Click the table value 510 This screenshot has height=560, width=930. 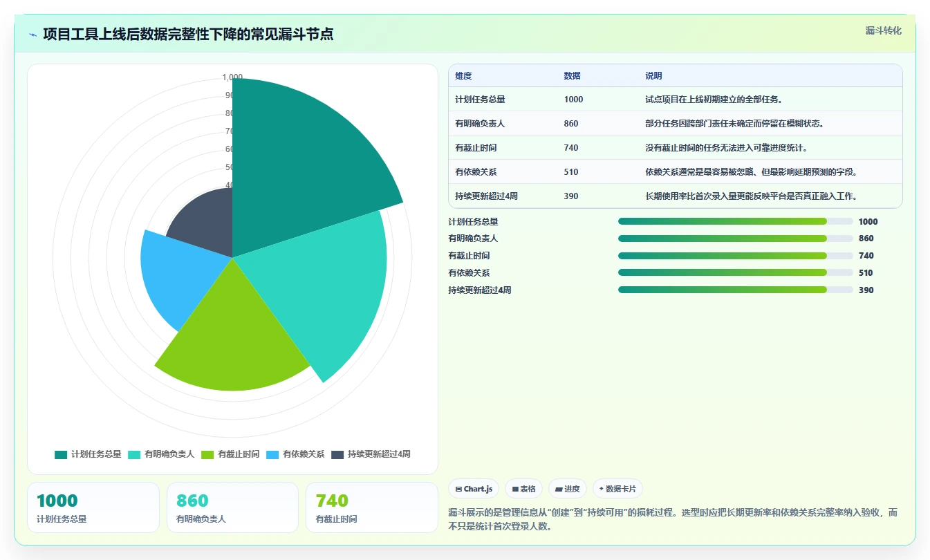tap(571, 172)
